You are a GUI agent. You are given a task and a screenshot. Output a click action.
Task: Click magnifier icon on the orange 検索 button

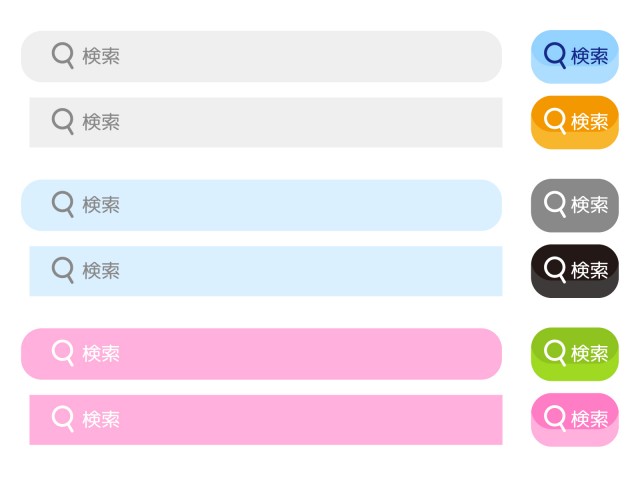pos(555,120)
